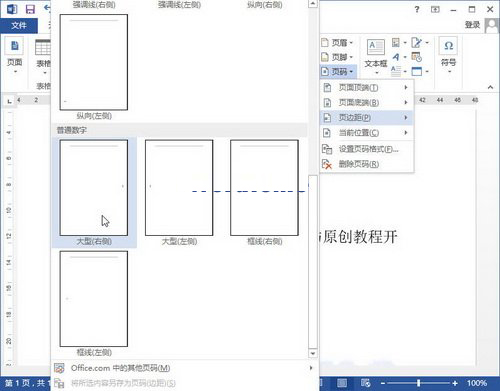Click the drop cap icon
Screen dimensions: 500x391
pos(396,71)
